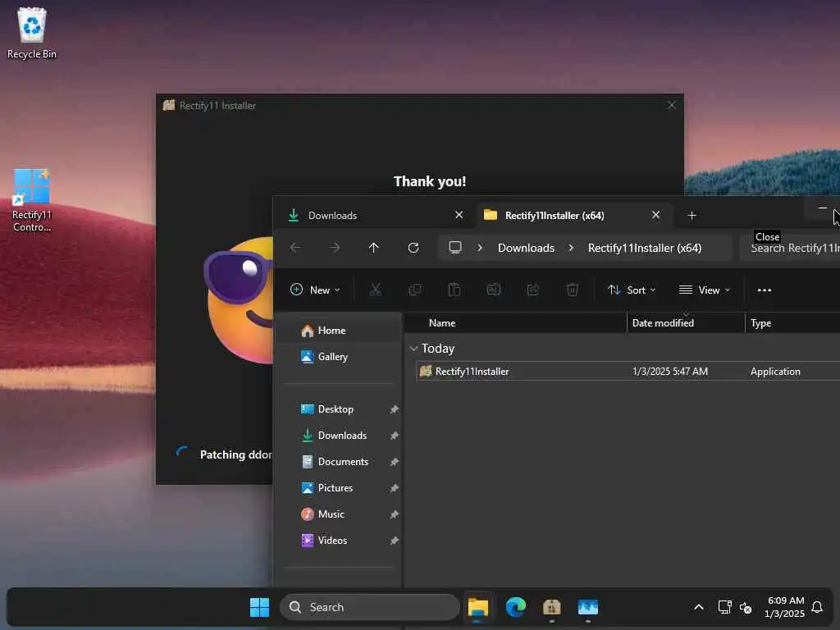840x630 pixels.
Task: Open the See more ellipsis menu
Action: [765, 290]
